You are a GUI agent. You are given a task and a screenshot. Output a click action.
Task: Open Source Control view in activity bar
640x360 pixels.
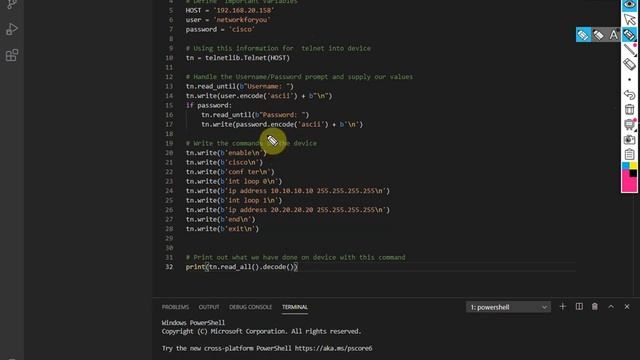(12, 4)
